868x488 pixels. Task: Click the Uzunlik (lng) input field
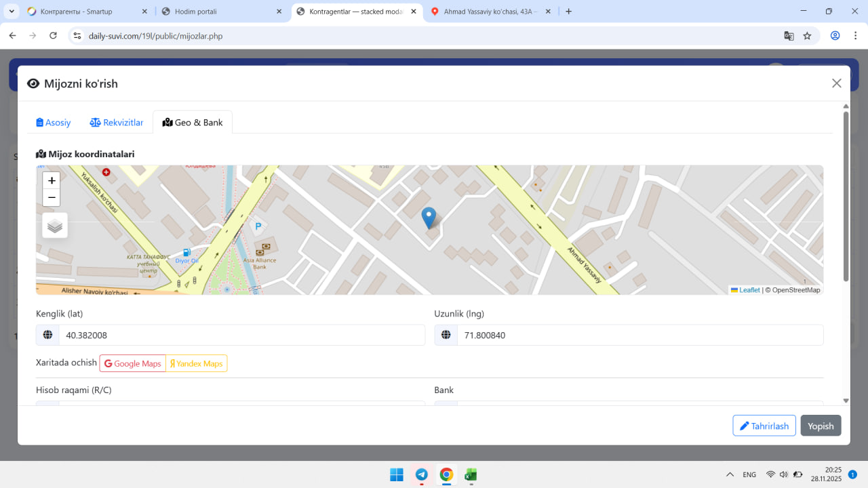[x=639, y=335]
